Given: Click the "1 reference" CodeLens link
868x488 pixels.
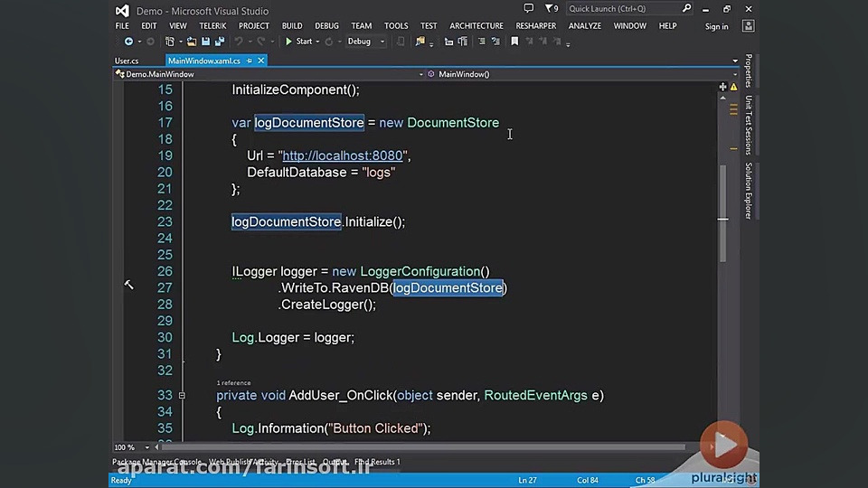Looking at the screenshot, I should 233,383.
